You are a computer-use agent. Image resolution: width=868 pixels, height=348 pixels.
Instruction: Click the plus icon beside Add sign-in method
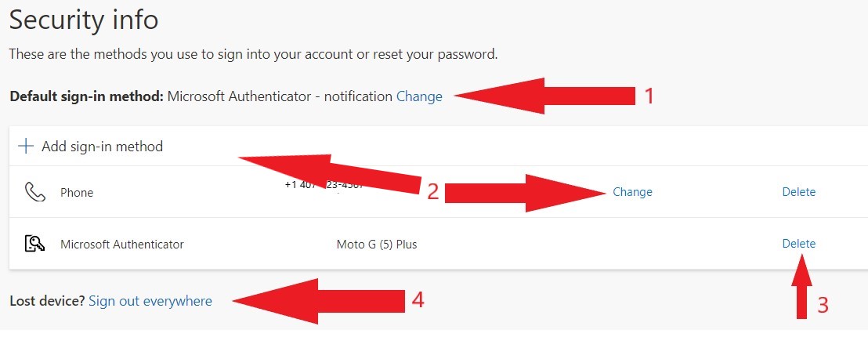[x=26, y=147]
